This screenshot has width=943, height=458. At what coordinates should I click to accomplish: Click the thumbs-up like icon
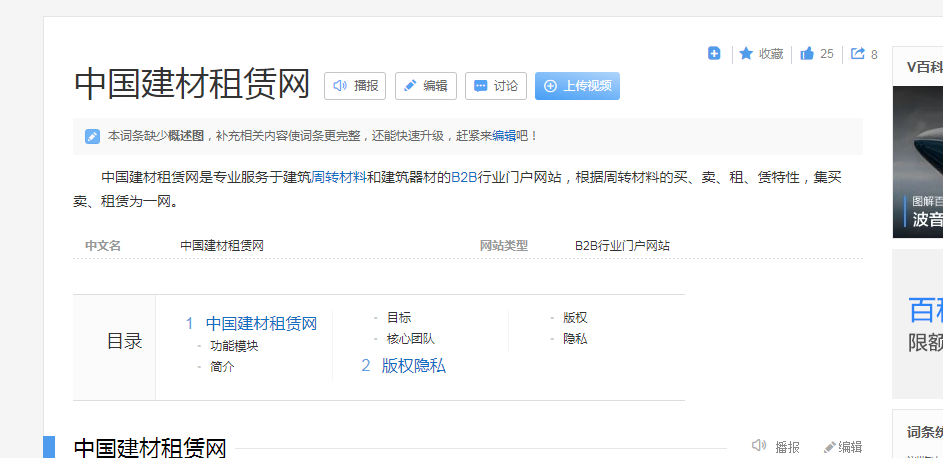pos(807,53)
